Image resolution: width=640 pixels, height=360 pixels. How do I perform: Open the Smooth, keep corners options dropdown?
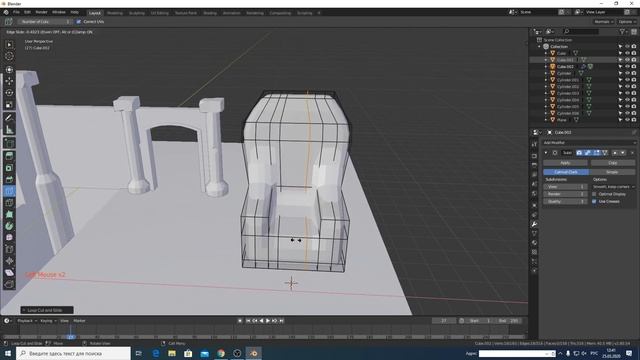pos(613,187)
